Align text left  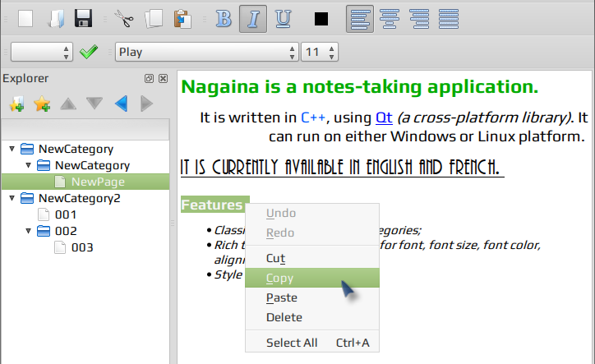pyautogui.click(x=360, y=19)
